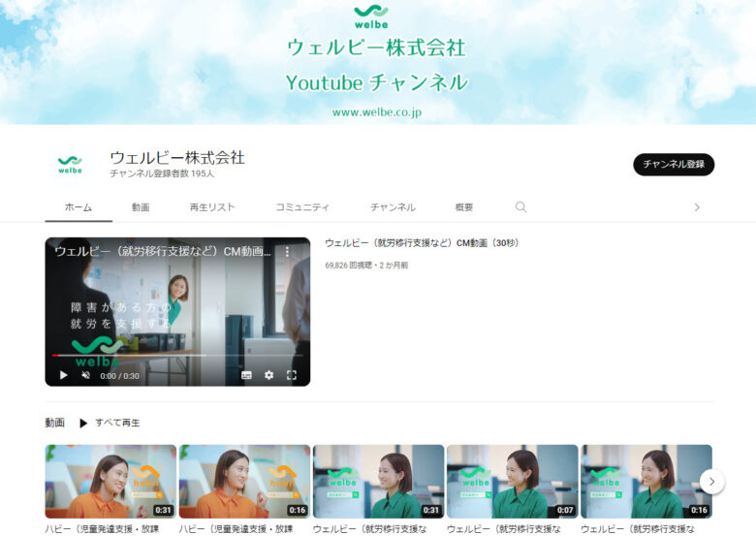Switch to the 動画 tab
The width and height of the screenshot is (756, 536).
click(x=141, y=207)
